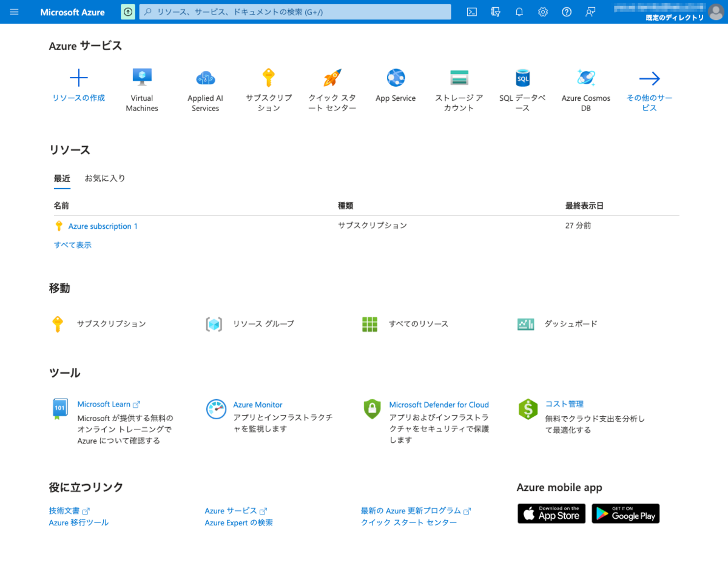This screenshot has height=577, width=728.
Task: Open the App Service icon
Action: (396, 78)
